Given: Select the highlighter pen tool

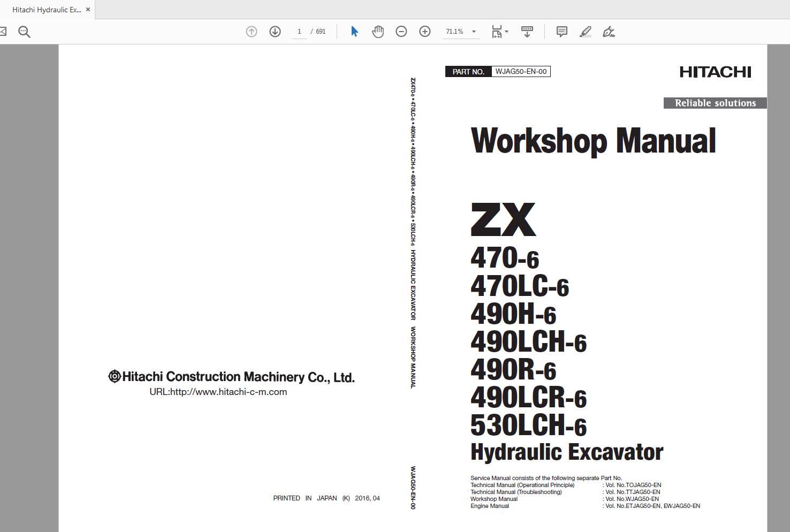Looking at the screenshot, I should pos(586,32).
